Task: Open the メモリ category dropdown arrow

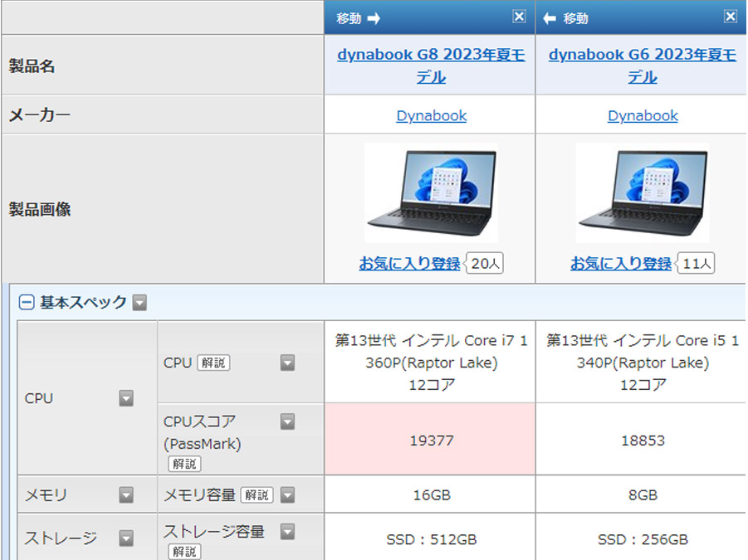Action: pyautogui.click(x=126, y=494)
